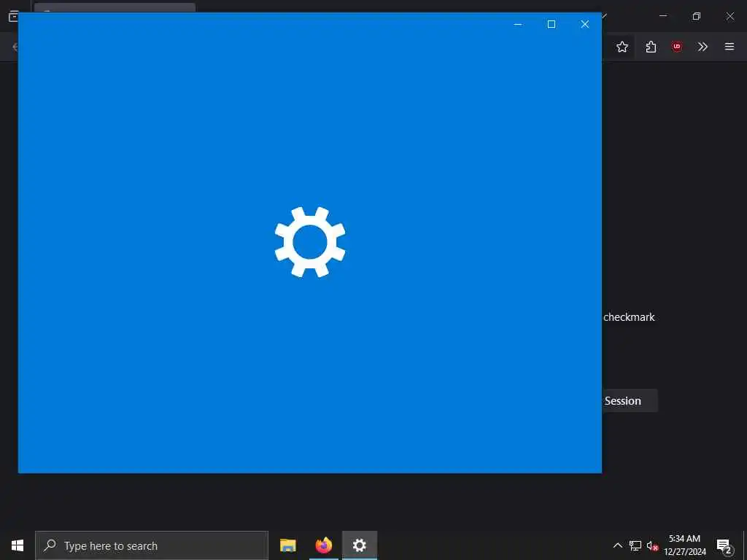Image resolution: width=747 pixels, height=560 pixels.
Task: Switch to Firefox via its taskbar icon
Action: pos(324,545)
